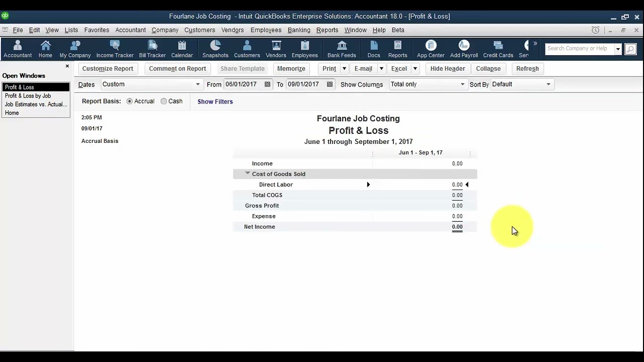
Task: Collapse the Cost of Goods Sold section
Action: click(x=248, y=173)
